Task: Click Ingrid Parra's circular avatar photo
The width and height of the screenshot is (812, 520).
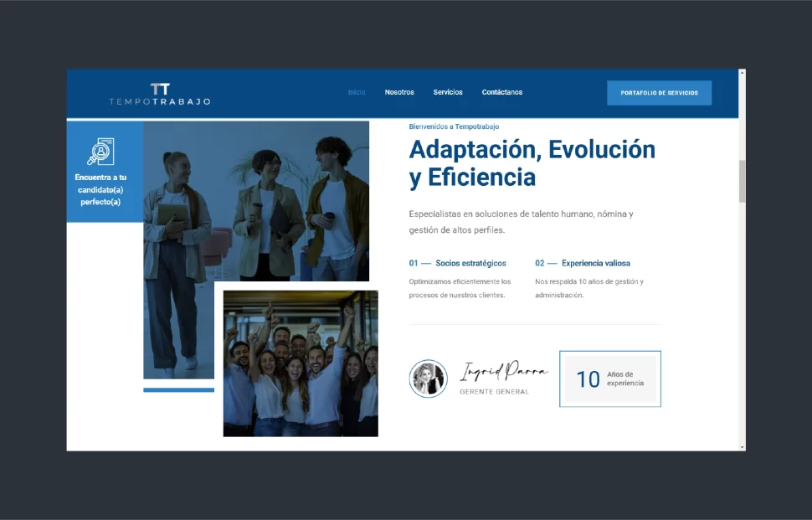Action: click(428, 378)
